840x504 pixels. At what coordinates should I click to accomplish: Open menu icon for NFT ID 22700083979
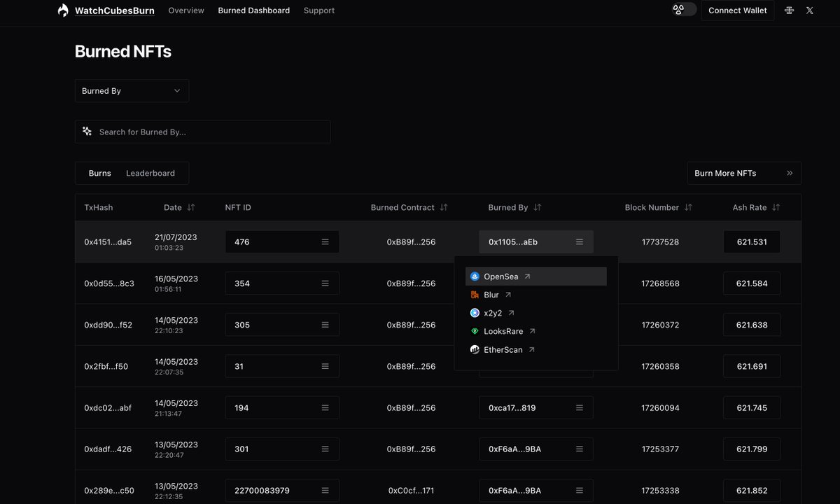[325, 491]
